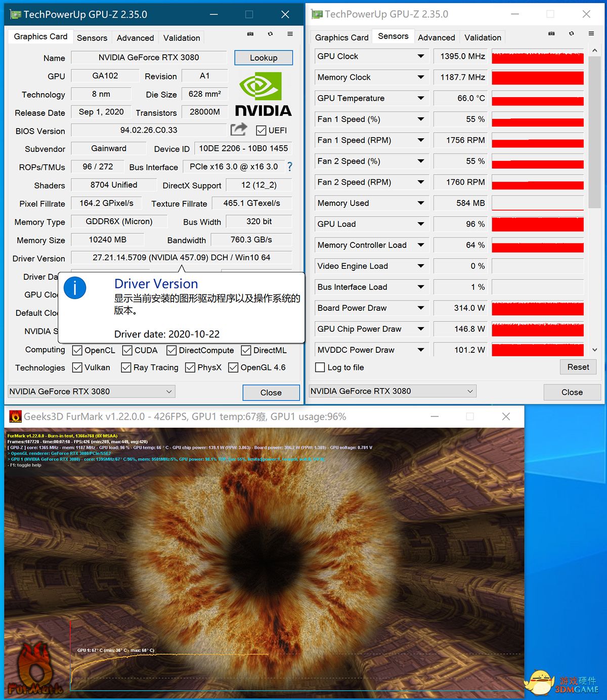This screenshot has width=607, height=700.
Task: Toggle the Vulkan checkbox
Action: [x=77, y=367]
